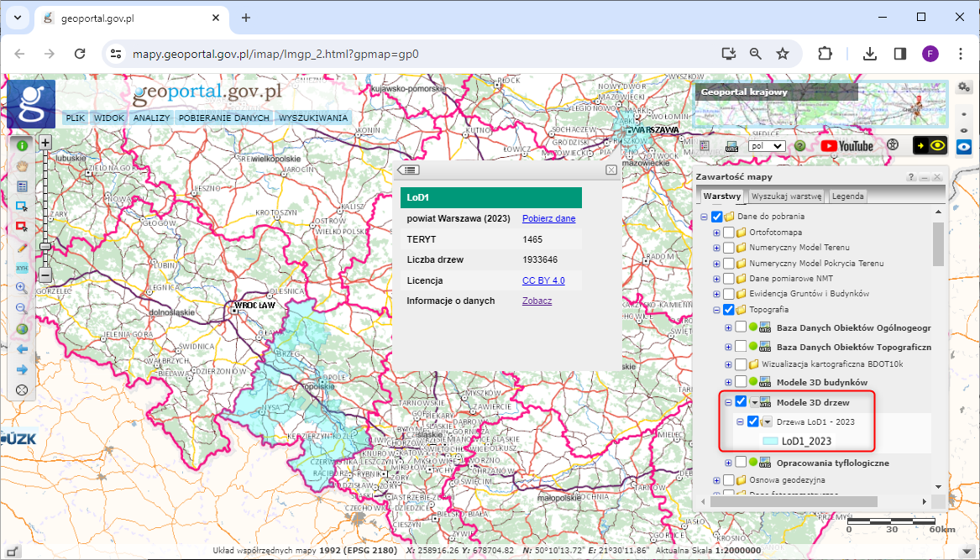Select the red rectangle selection tool
The height and width of the screenshot is (560, 980).
tap(22, 227)
